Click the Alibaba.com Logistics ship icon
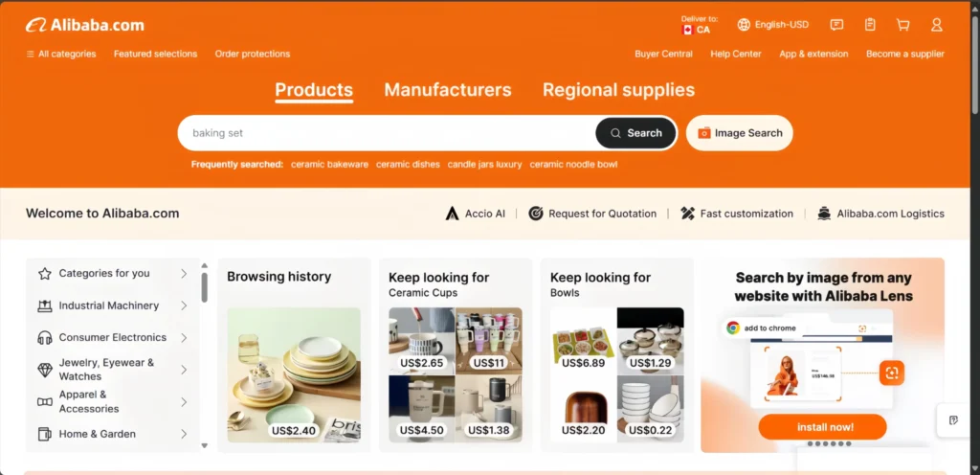Image resolution: width=980 pixels, height=475 pixels. pyautogui.click(x=824, y=214)
